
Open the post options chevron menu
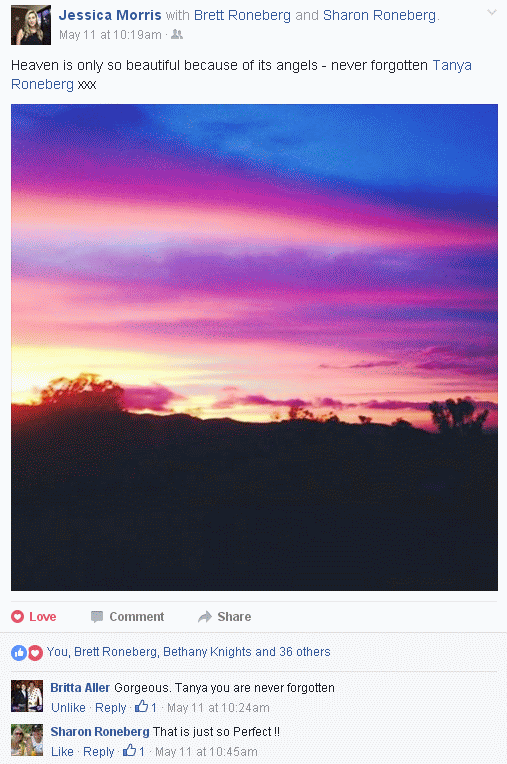(x=492, y=13)
